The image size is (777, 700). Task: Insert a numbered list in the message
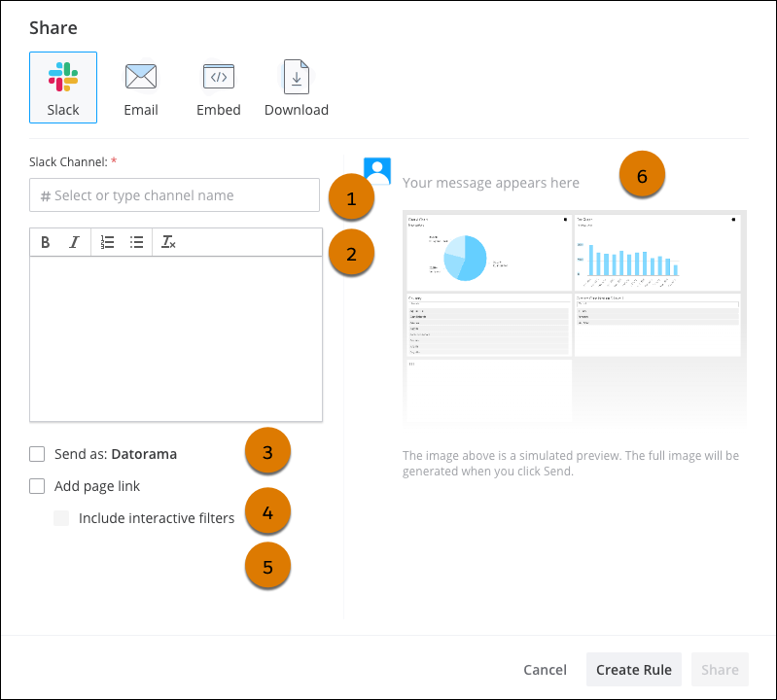pos(107,242)
